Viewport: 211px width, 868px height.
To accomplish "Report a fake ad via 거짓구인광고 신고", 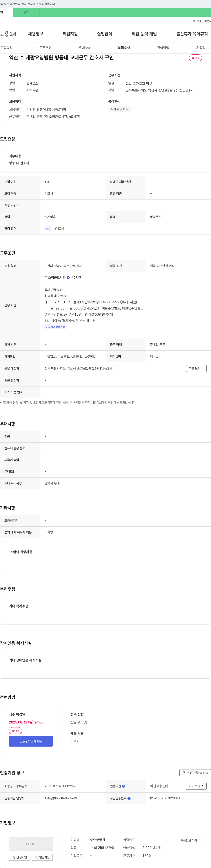I will click(195, 773).
